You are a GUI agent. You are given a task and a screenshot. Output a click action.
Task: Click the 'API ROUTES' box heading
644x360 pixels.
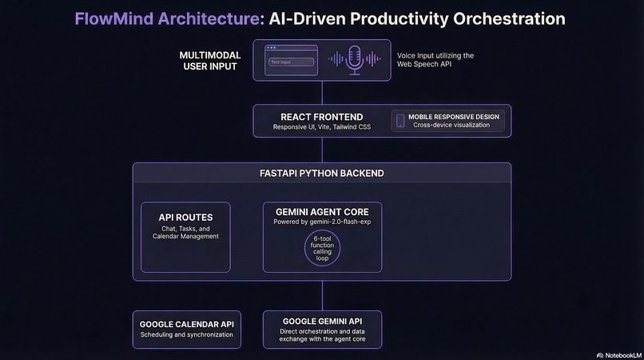(185, 218)
